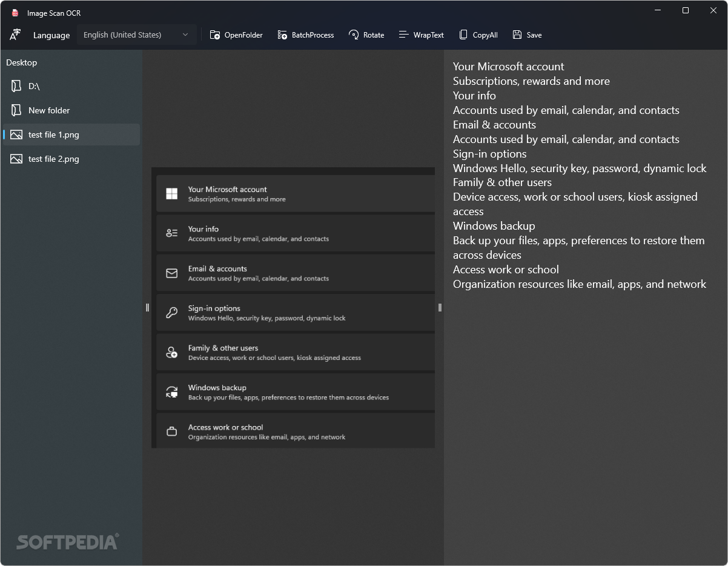Maximize the Image Scan OCR window
Viewport: 728px width, 566px height.
686,10
